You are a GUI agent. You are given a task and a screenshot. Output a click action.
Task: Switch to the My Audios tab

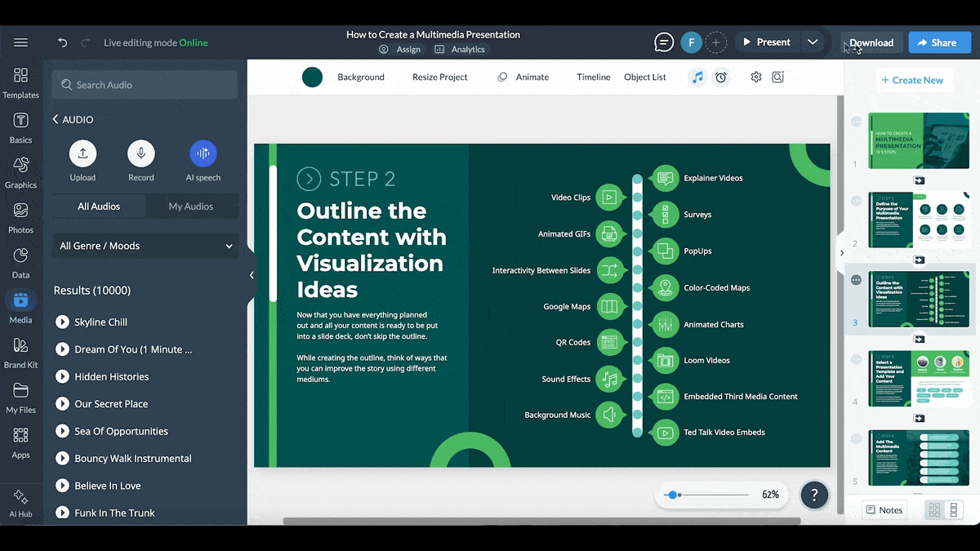pyautogui.click(x=191, y=207)
